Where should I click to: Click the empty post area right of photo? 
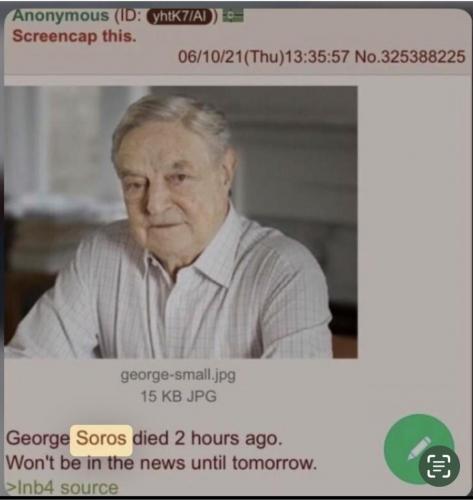pyautogui.click(x=413, y=222)
